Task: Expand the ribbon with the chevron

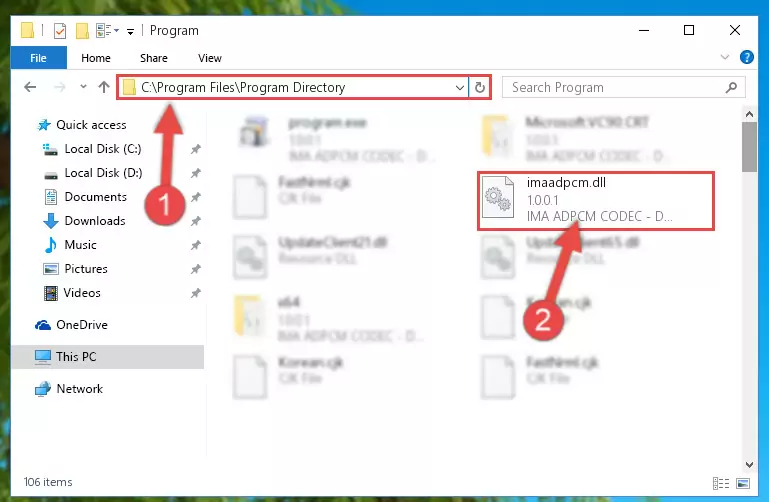Action: pos(724,57)
